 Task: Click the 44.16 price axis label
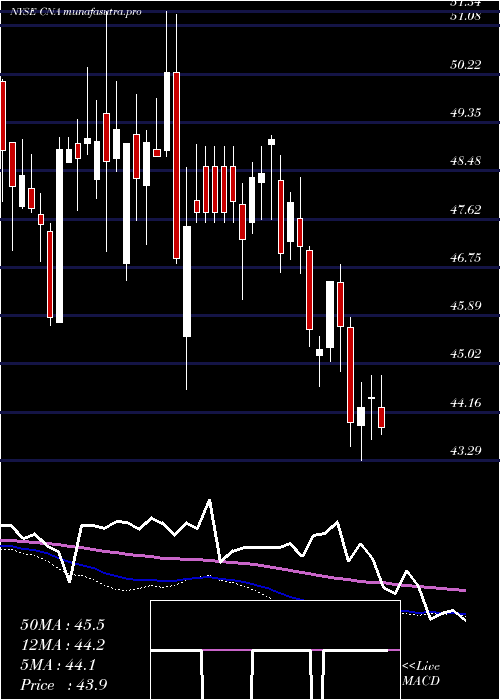[466, 403]
